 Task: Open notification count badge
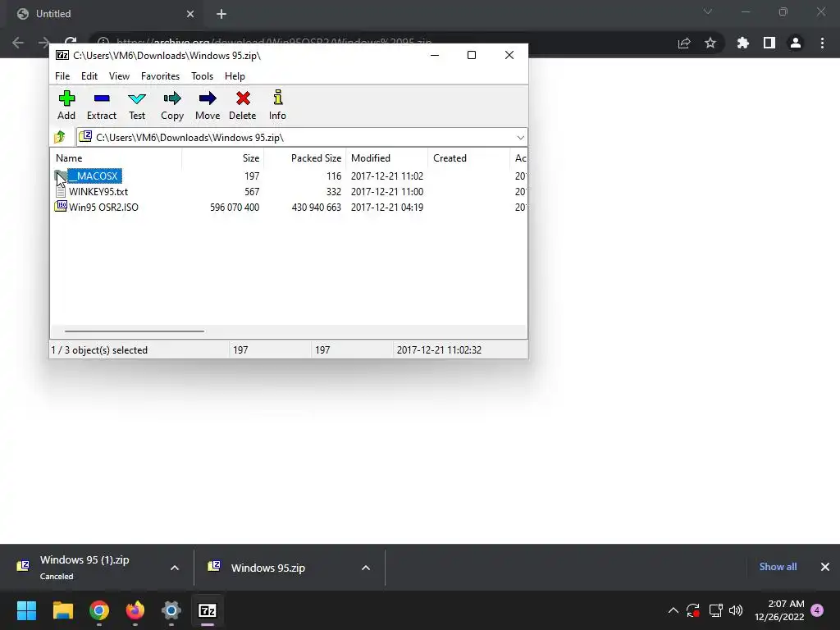tap(817, 610)
